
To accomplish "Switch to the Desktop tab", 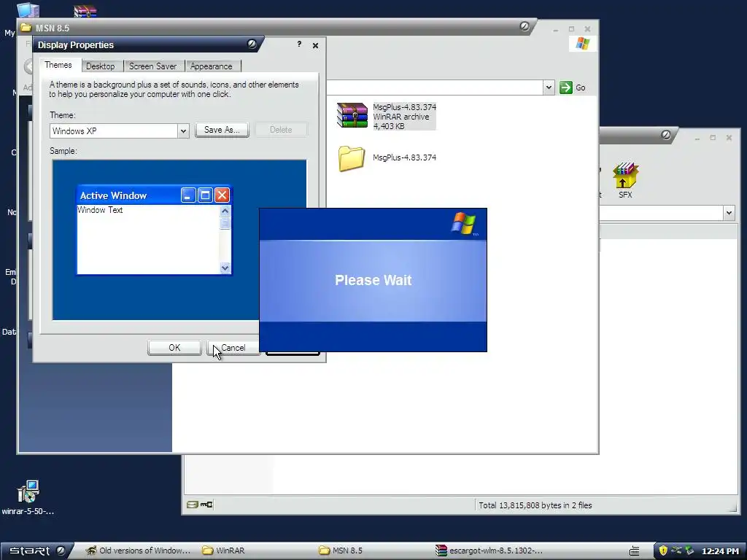I will tap(101, 66).
